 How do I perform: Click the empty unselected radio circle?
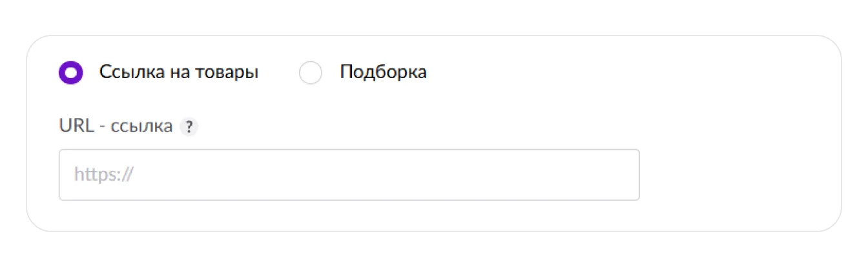point(311,72)
